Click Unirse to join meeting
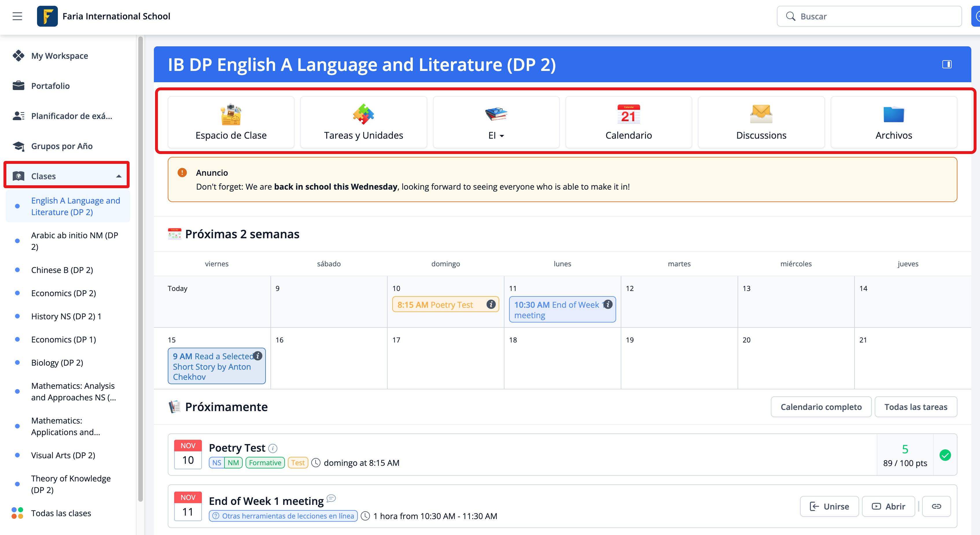980x535 pixels. pos(829,506)
